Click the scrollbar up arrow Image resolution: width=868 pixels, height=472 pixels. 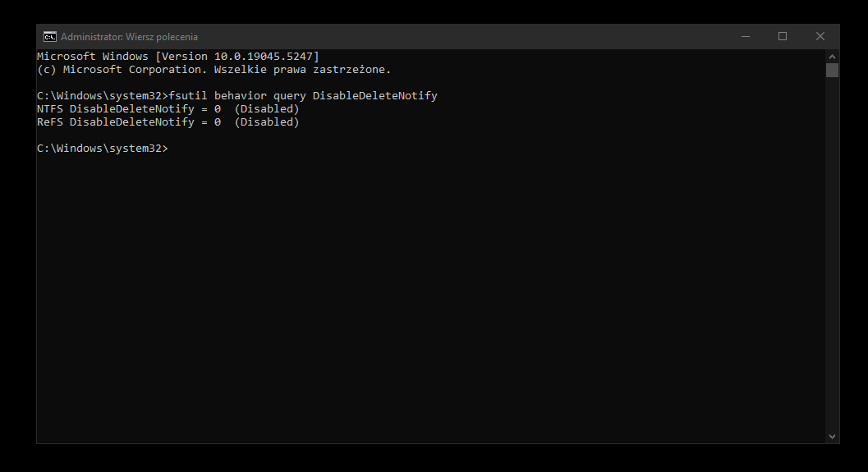click(x=832, y=57)
